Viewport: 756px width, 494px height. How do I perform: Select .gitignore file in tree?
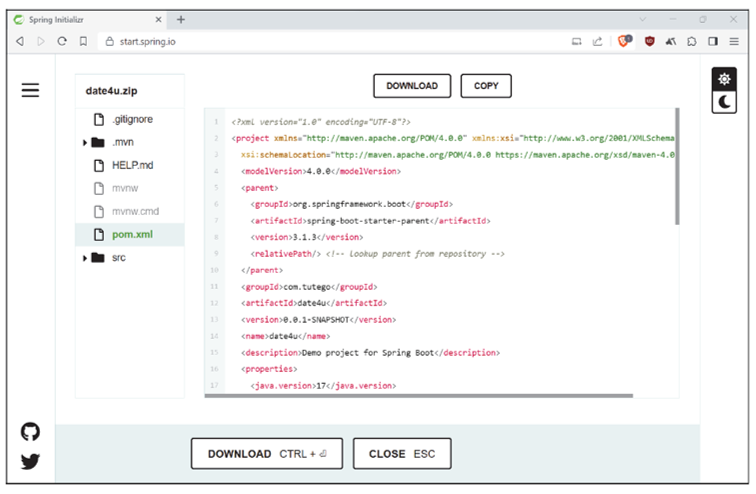130,119
